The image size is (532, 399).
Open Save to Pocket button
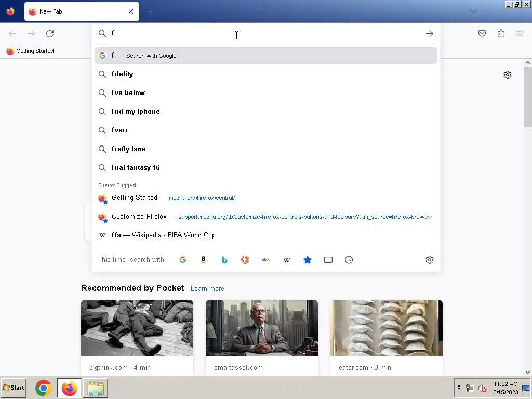click(x=482, y=33)
